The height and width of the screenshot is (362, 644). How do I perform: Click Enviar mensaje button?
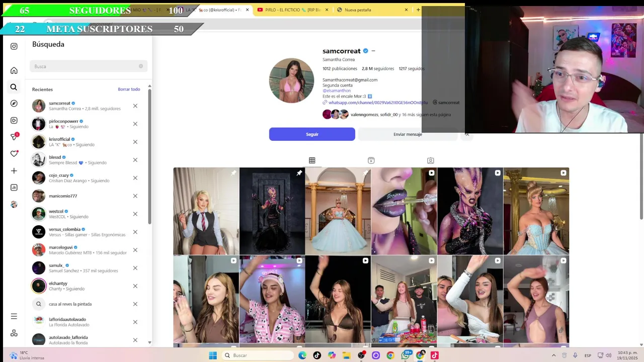pos(408,134)
